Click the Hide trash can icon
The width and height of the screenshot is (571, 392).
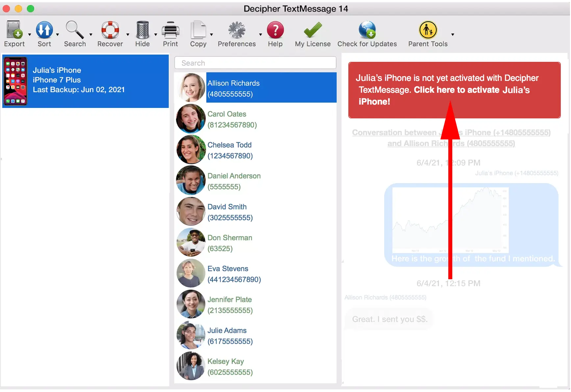point(142,30)
